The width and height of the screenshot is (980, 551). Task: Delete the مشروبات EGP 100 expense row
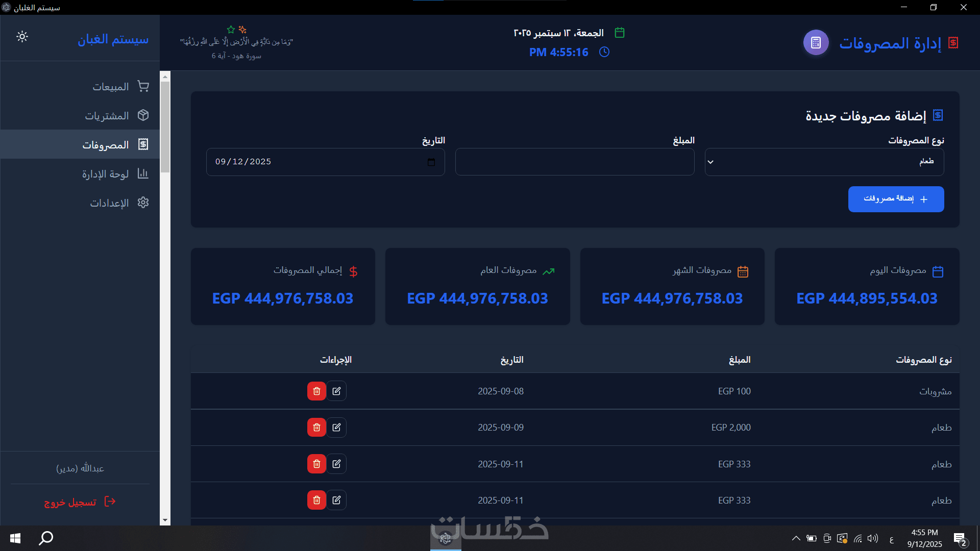tap(316, 391)
